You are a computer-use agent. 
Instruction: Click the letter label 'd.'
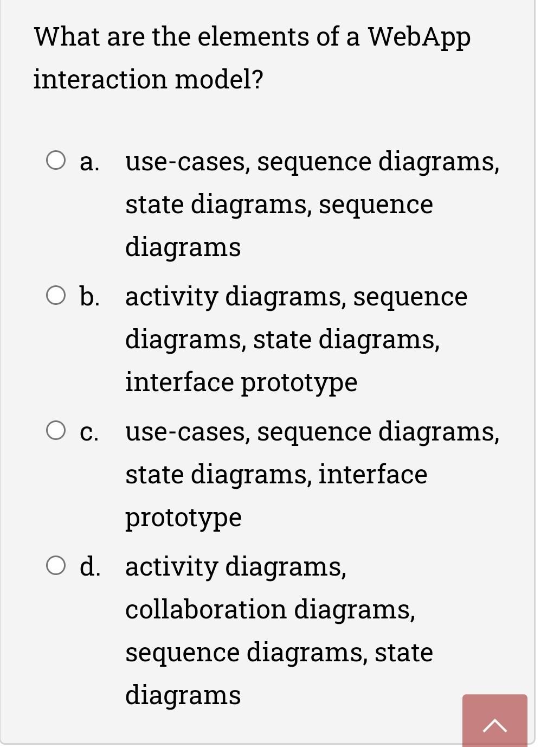click(90, 566)
